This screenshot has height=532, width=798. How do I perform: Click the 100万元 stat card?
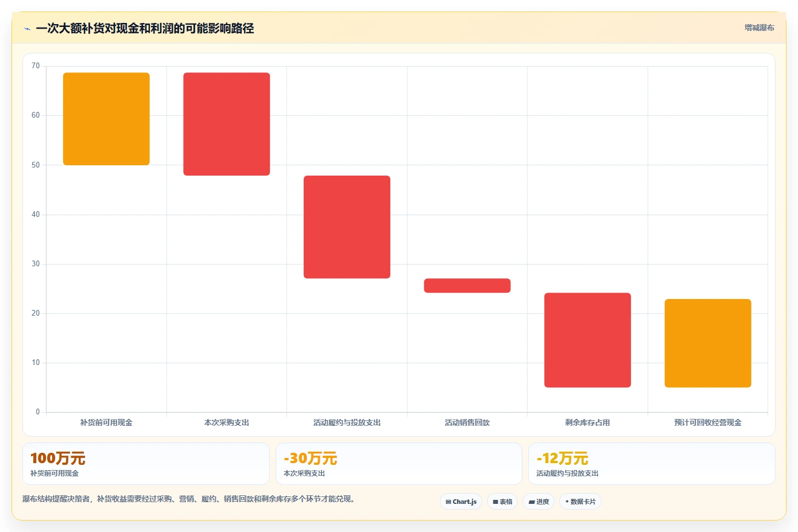tap(146, 464)
